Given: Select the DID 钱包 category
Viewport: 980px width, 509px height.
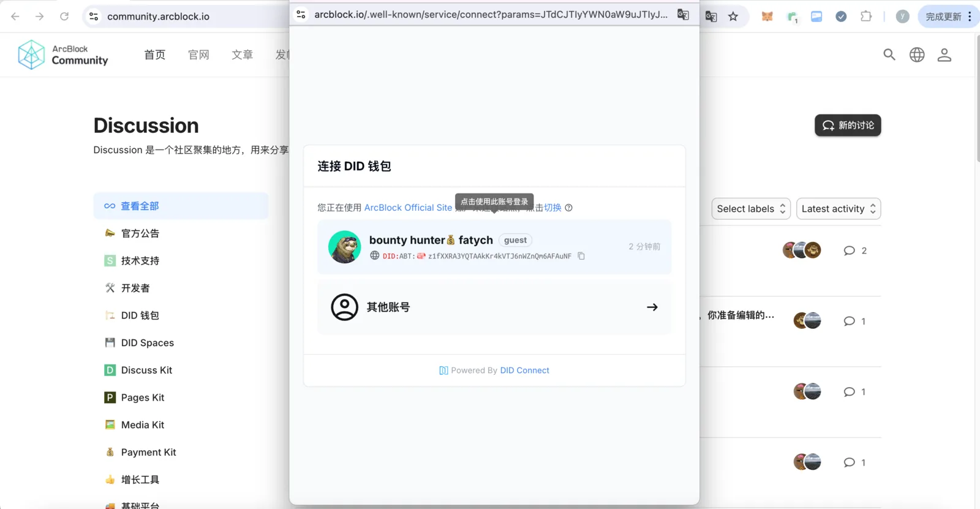Looking at the screenshot, I should 181,315.
